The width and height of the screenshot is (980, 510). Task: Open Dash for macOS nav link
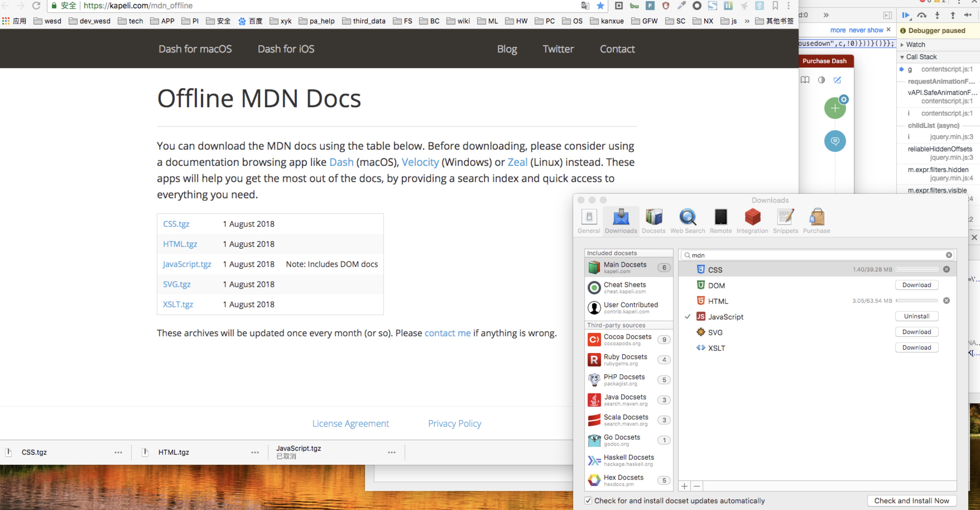[x=195, y=49]
